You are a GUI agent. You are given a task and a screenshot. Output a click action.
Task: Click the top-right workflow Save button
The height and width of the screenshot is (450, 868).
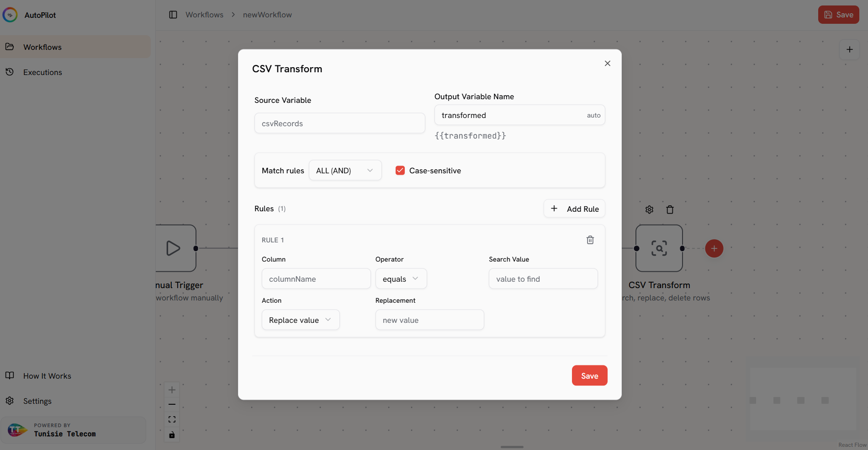(838, 15)
